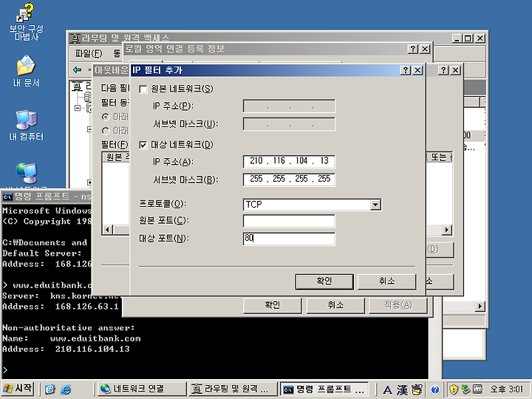This screenshot has height=399, width=532.
Task: Open the My Computer desktop icon
Action: pos(26,126)
